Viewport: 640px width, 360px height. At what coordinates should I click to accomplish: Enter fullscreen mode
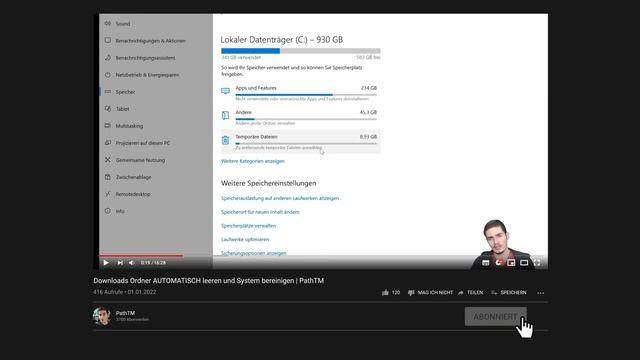pyautogui.click(x=537, y=263)
